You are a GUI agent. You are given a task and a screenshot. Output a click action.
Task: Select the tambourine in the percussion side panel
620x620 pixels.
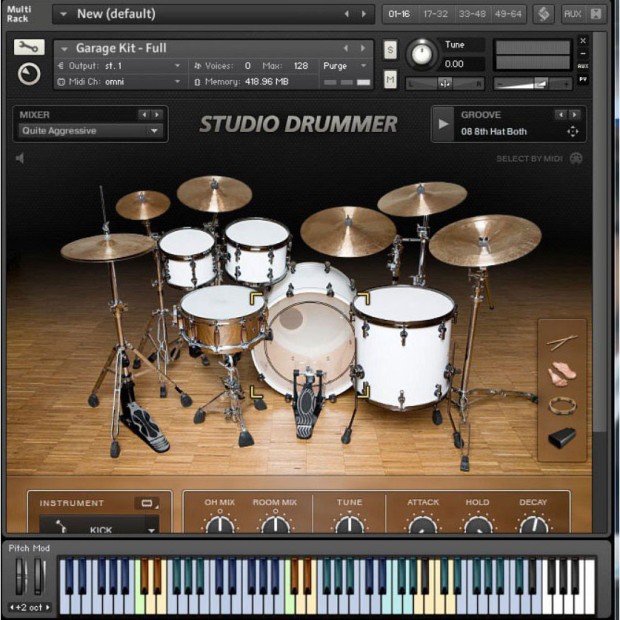coord(562,406)
